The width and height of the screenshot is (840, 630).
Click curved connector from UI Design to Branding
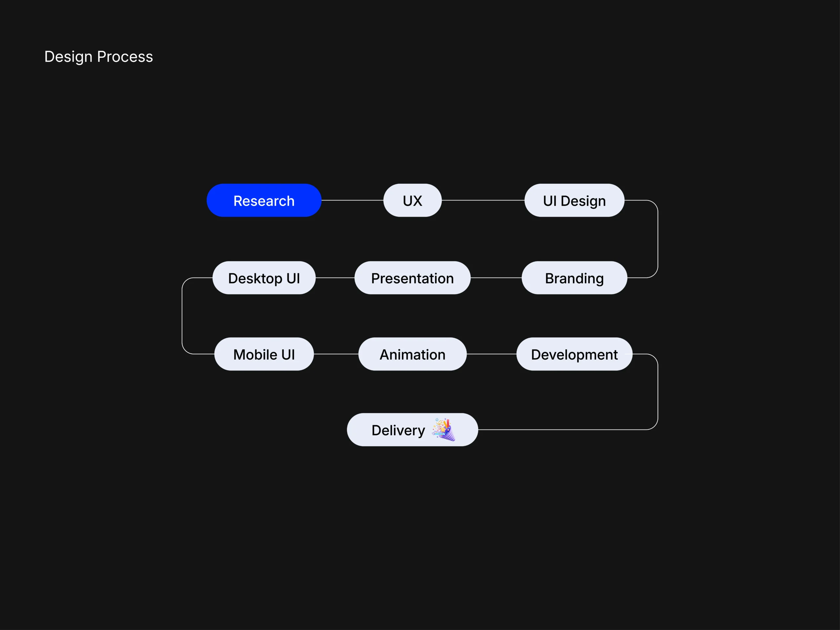point(658,239)
